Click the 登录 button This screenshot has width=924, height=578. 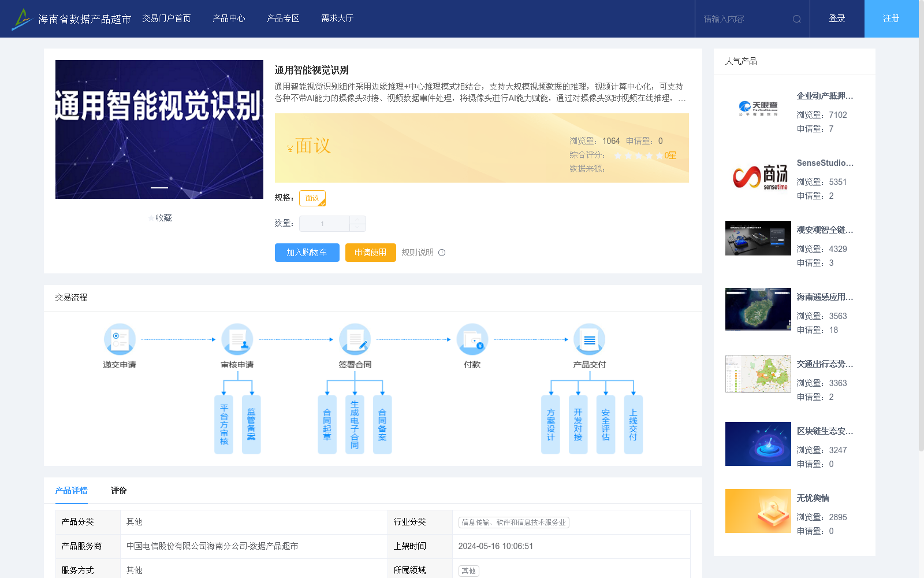[x=837, y=18]
